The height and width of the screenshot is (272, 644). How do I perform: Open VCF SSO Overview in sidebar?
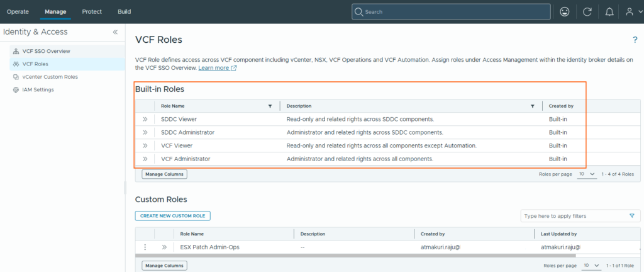(67, 52)
